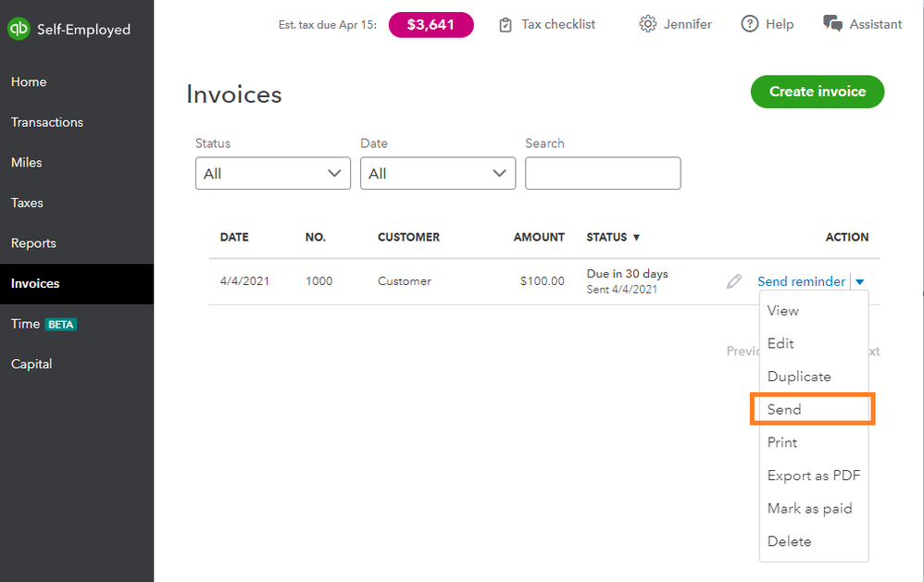Image resolution: width=924 pixels, height=582 pixels.
Task: Open the Tax checklist clipboard icon
Action: [505, 25]
